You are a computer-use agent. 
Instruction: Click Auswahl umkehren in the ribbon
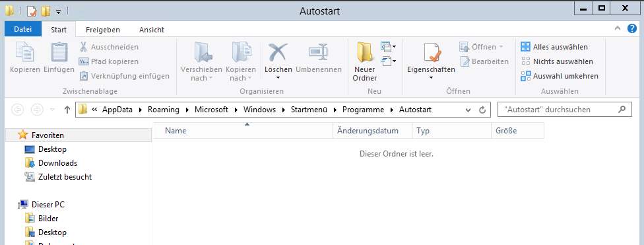[560, 76]
